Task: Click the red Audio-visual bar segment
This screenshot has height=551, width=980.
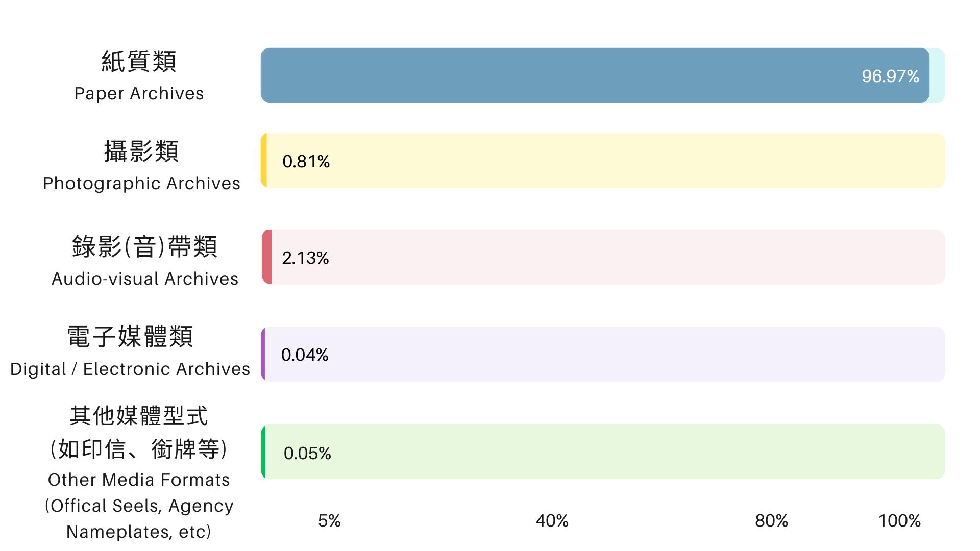Action: 266,257
